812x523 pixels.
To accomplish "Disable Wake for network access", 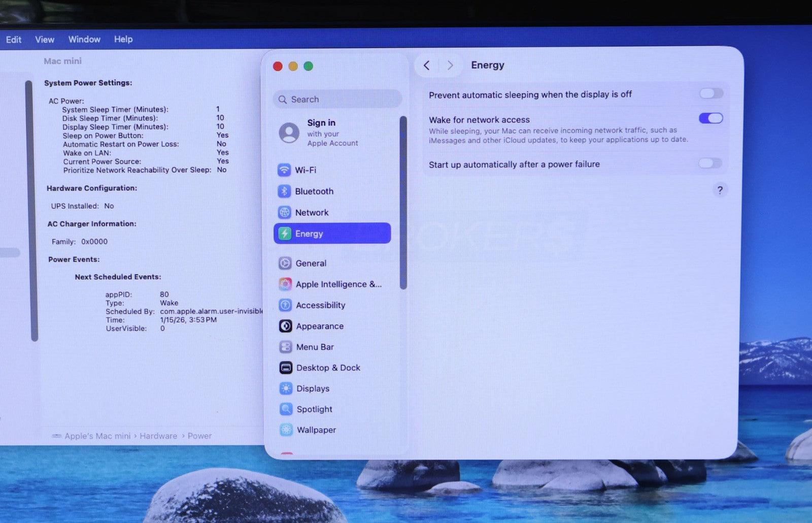I will coord(710,118).
